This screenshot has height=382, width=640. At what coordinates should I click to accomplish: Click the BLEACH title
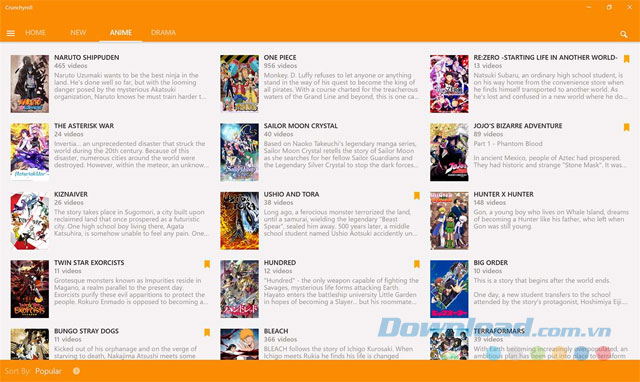coord(276,331)
